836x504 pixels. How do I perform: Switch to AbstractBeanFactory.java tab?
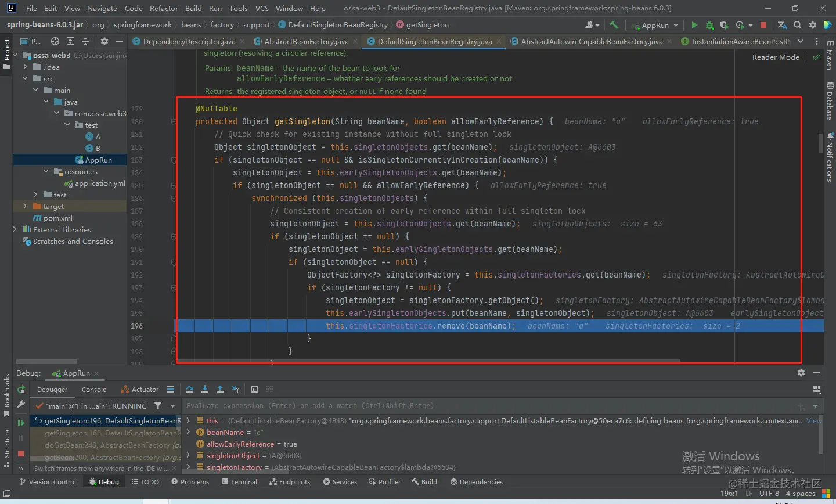click(306, 41)
